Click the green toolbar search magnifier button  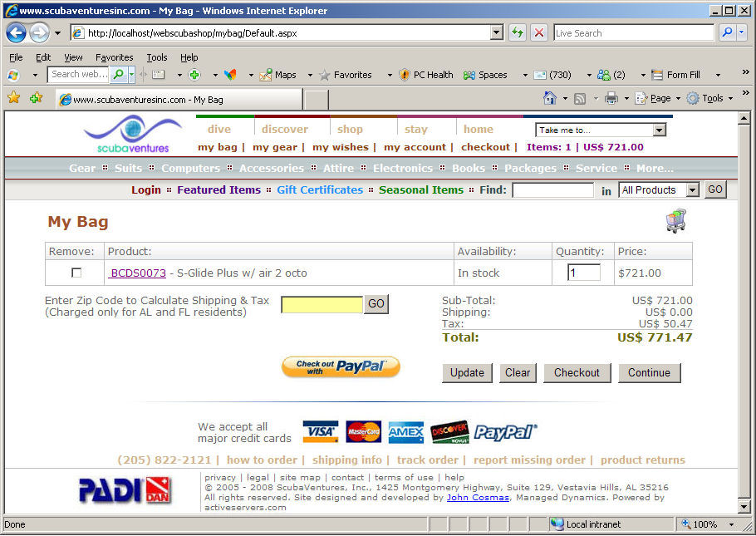pyautogui.click(x=118, y=74)
